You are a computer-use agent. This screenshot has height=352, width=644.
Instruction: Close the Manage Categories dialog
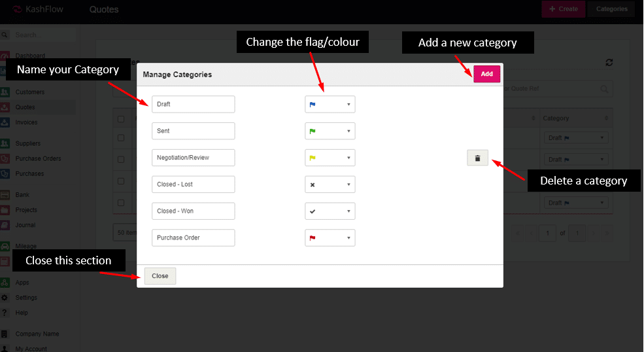(x=160, y=276)
